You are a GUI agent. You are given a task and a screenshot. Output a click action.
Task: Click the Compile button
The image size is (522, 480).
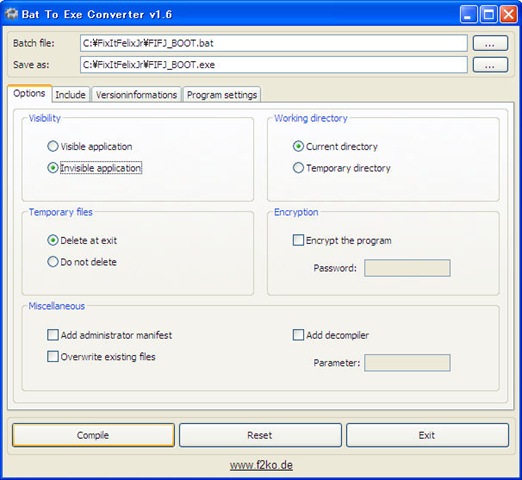click(x=93, y=435)
